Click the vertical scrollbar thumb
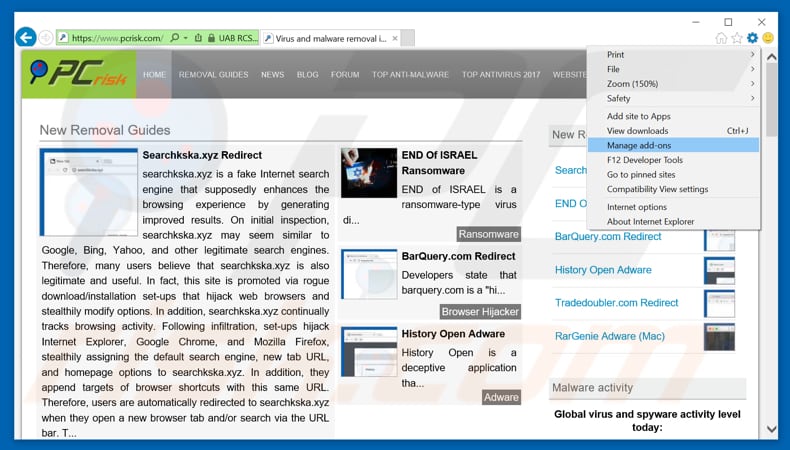 [771, 100]
